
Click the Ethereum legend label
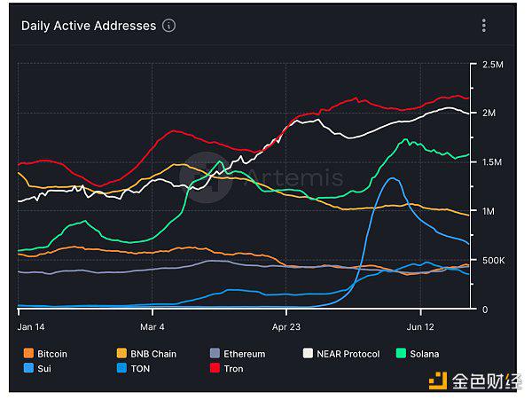point(245,354)
